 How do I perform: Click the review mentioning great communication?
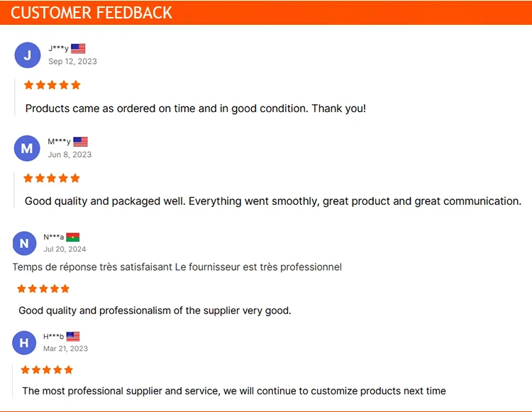(273, 201)
